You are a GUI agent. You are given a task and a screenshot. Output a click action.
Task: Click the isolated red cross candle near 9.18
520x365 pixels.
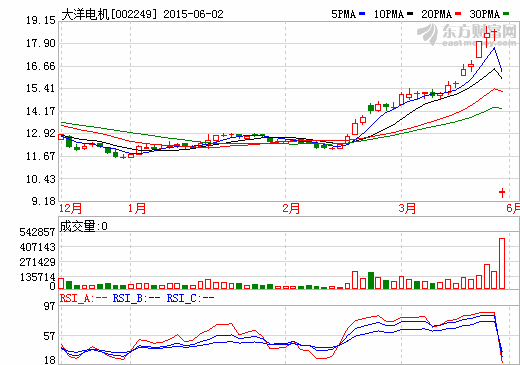coord(502,192)
